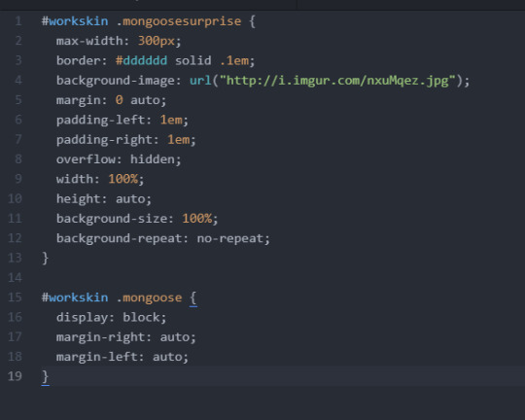Click the '.mongoosesurprise' selector on line 1
Screen dimensions: 525x420
[179, 21]
